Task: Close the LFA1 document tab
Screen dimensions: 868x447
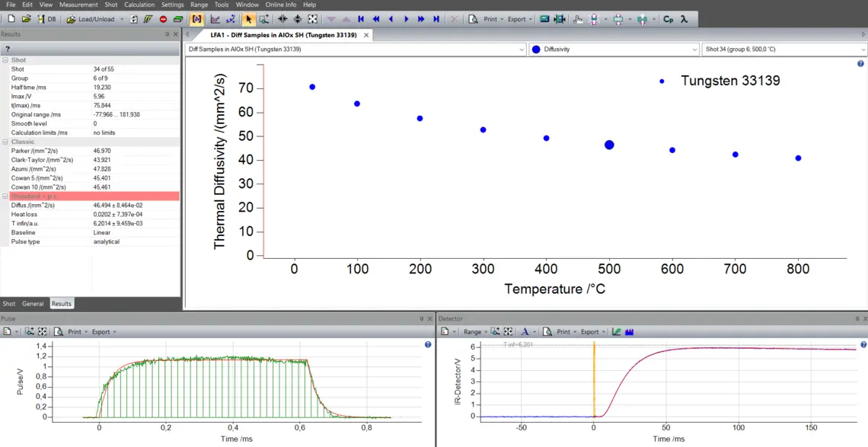Action: 366,34
